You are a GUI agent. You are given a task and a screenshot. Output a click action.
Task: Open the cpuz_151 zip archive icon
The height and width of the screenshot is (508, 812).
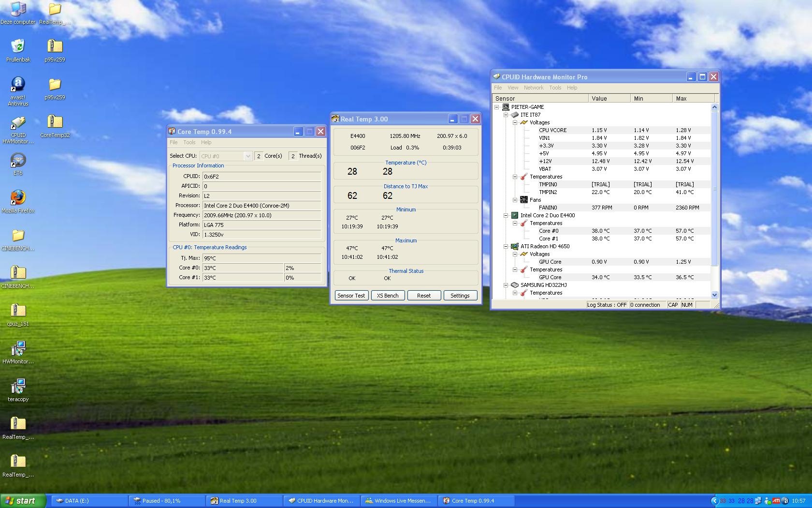pos(18,311)
